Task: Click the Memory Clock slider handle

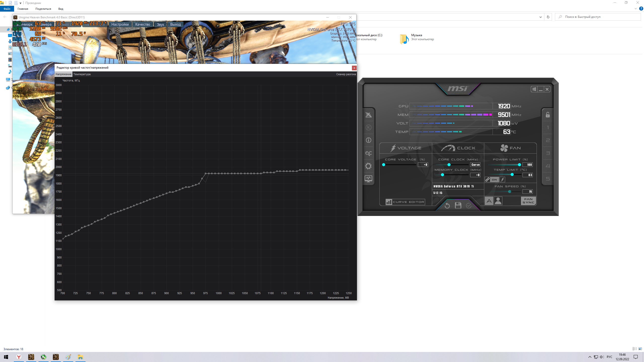Action: 442,175
